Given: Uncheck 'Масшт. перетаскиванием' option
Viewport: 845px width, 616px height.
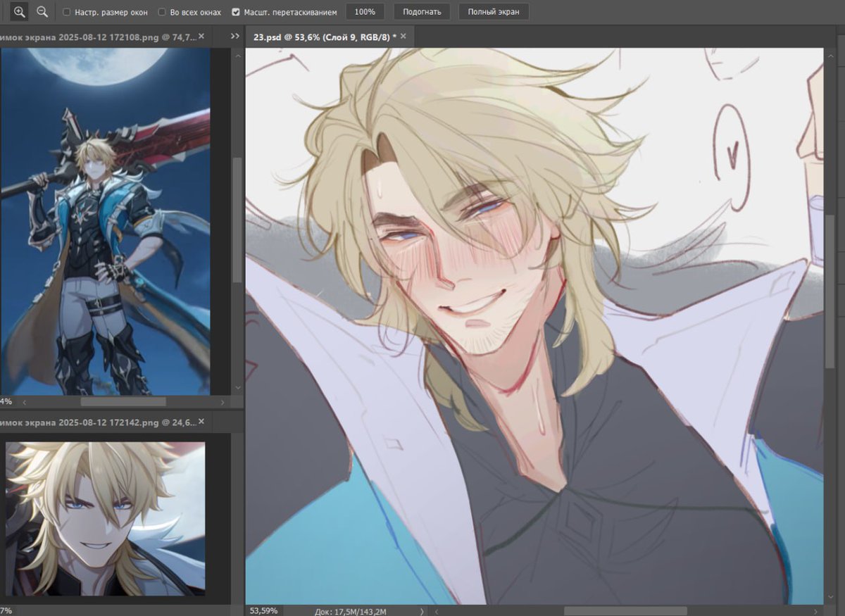Looking at the screenshot, I should [237, 12].
